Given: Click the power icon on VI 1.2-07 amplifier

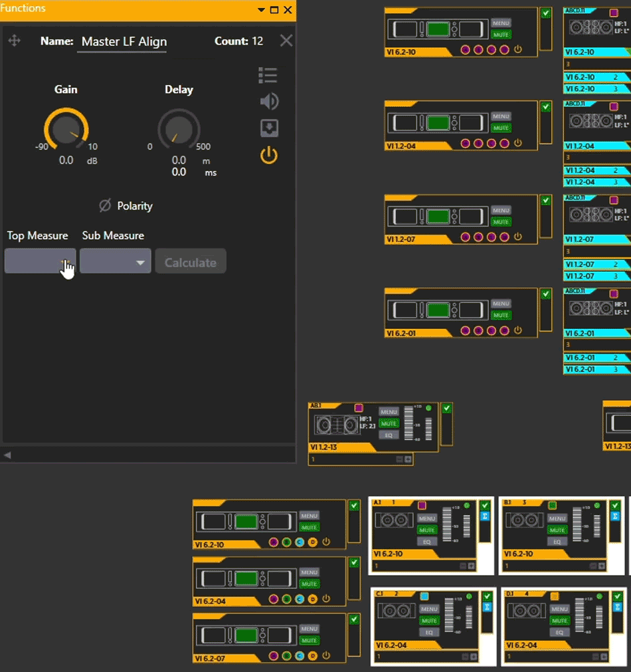Looking at the screenshot, I should 518,237.
